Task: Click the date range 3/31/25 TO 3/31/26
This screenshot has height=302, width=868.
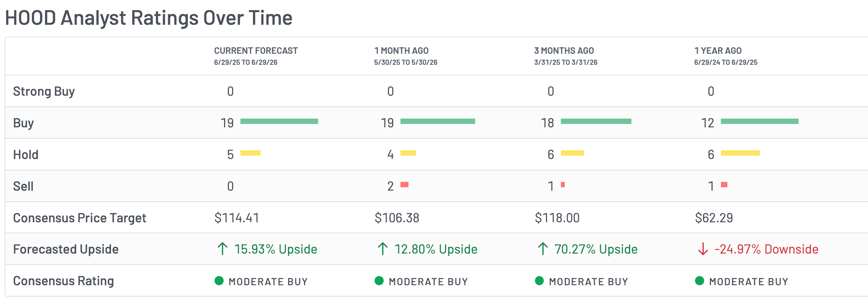Action: (x=566, y=63)
